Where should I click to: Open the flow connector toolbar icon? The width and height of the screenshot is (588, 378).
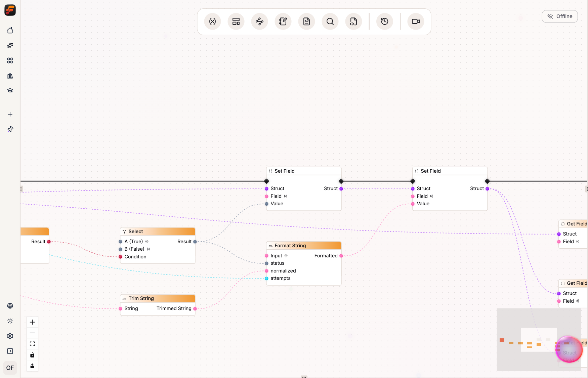click(x=259, y=22)
